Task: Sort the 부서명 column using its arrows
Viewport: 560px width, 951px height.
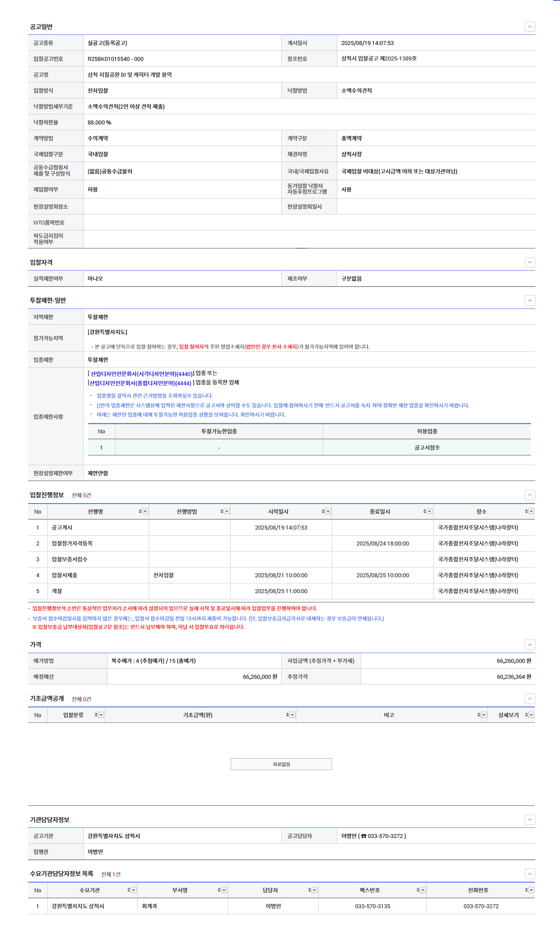Action: click(x=219, y=890)
